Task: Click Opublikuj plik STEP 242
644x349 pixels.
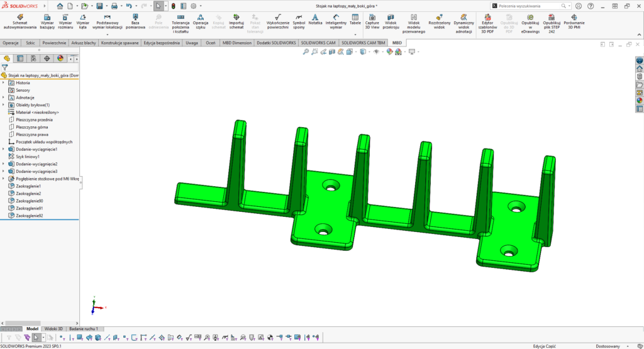Action: 552,21
